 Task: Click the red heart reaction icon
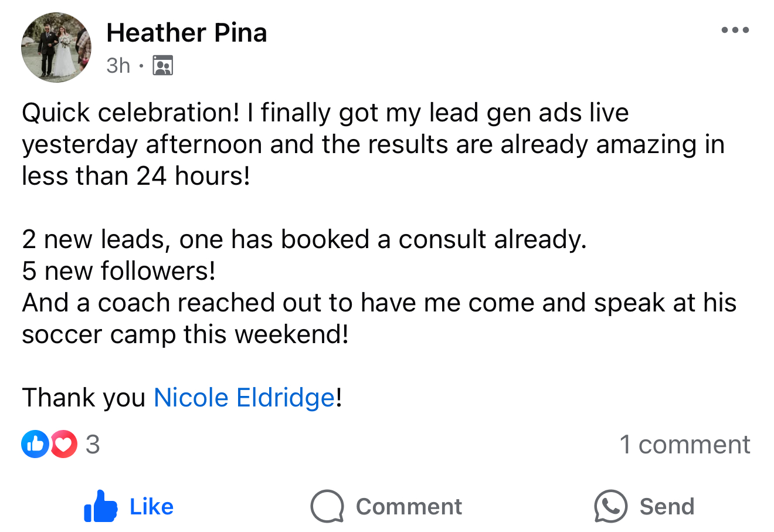64,444
